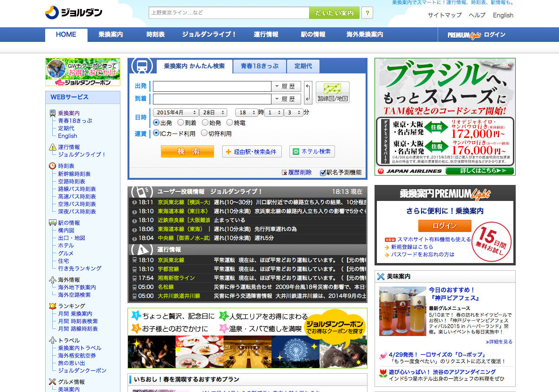Click the airplane icon beside トラベル
559x392 pixels.
click(52, 340)
